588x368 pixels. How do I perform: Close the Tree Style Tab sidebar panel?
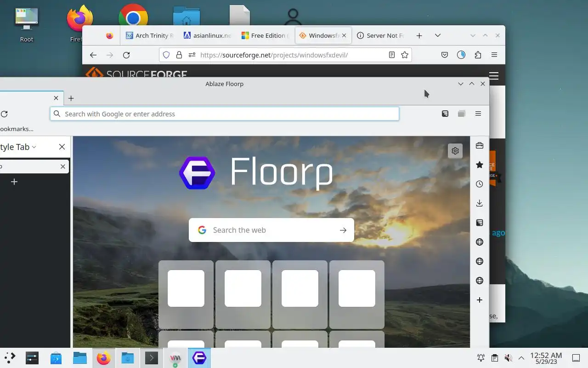point(62,147)
